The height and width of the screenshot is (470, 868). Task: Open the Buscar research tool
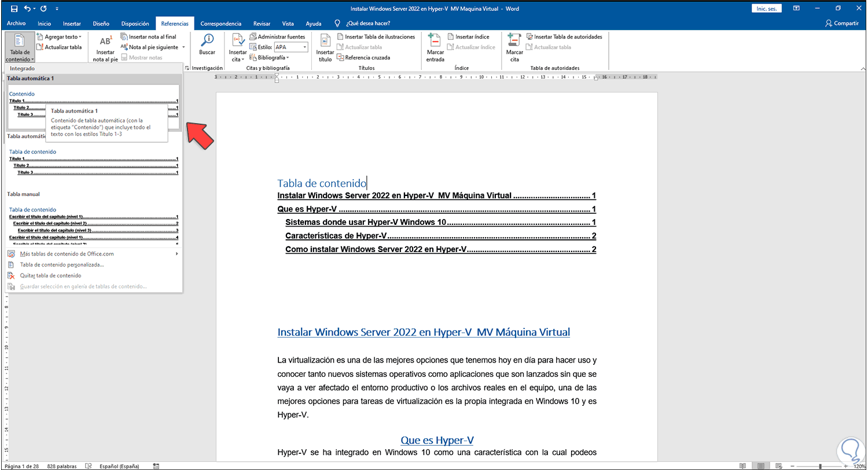coord(207,45)
